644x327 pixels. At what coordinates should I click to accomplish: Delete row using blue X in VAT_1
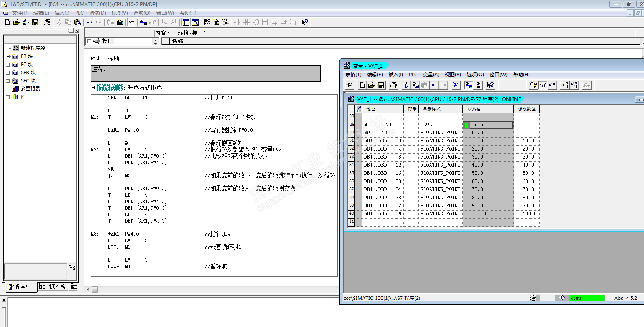click(x=456, y=85)
